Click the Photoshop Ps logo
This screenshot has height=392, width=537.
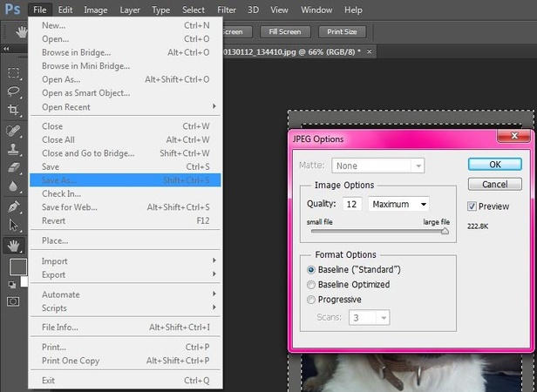click(13, 10)
